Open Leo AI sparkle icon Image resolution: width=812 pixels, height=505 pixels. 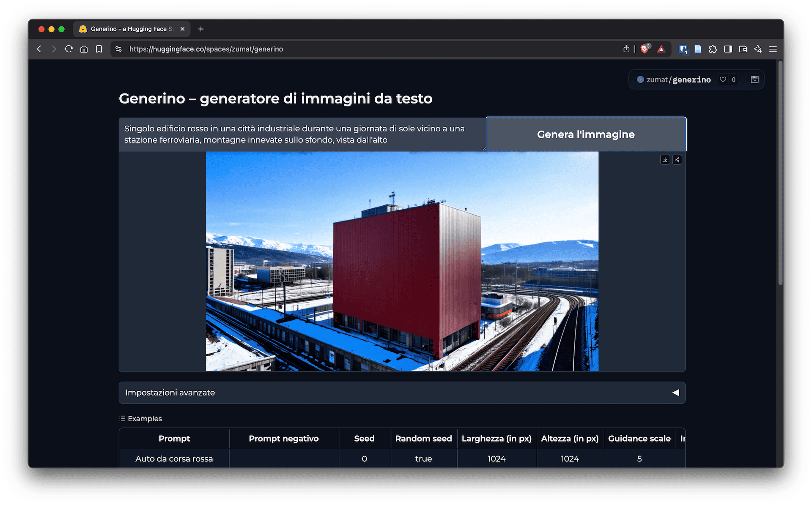click(758, 49)
